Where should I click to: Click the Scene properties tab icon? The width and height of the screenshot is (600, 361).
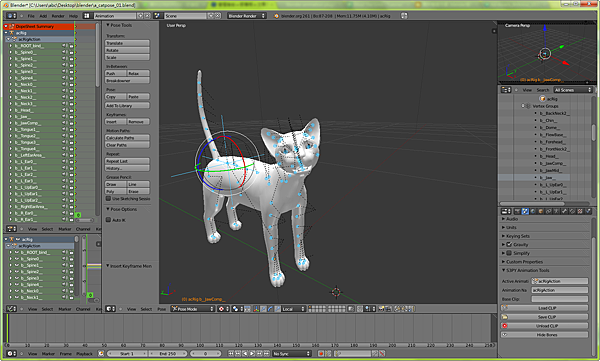(525, 211)
